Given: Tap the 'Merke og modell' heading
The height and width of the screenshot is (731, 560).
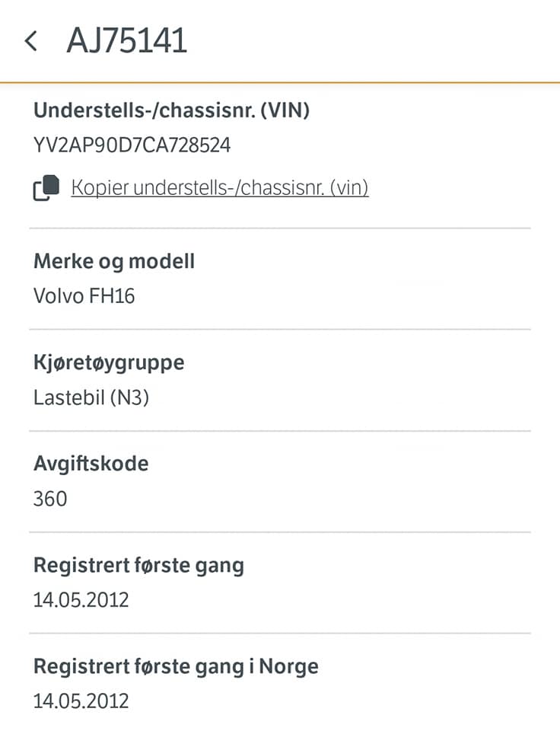Looking at the screenshot, I should coord(114,261).
